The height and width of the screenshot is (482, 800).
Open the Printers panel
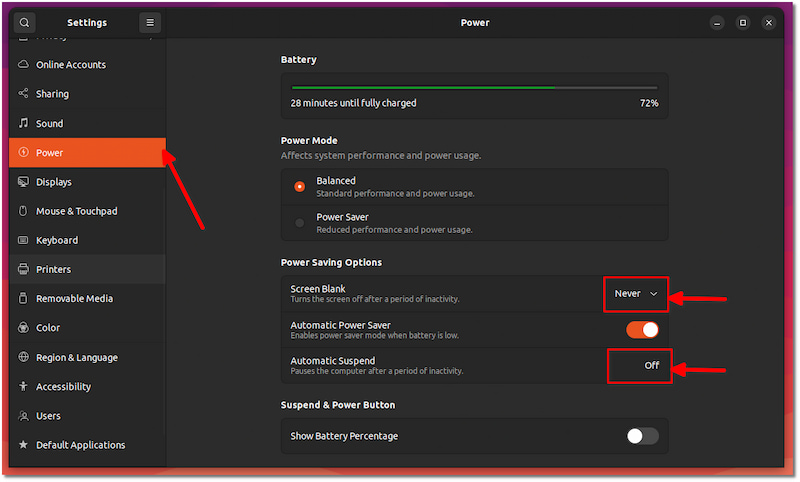87,269
